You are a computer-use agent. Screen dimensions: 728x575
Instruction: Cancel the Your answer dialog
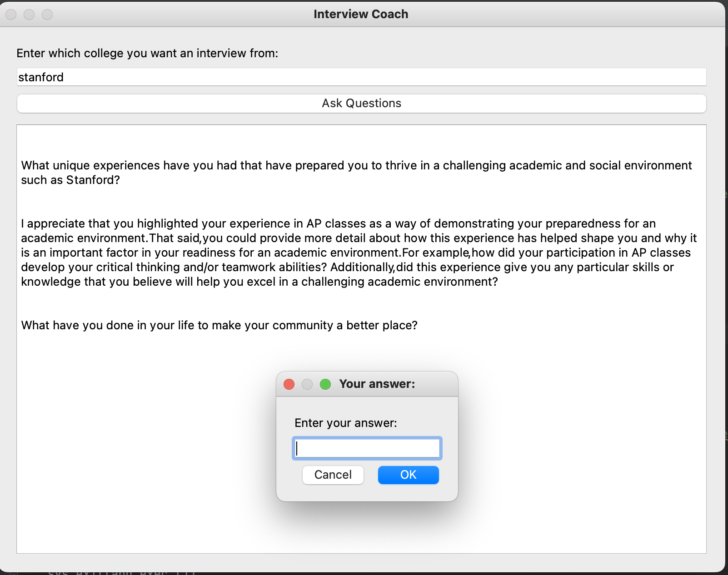point(333,475)
